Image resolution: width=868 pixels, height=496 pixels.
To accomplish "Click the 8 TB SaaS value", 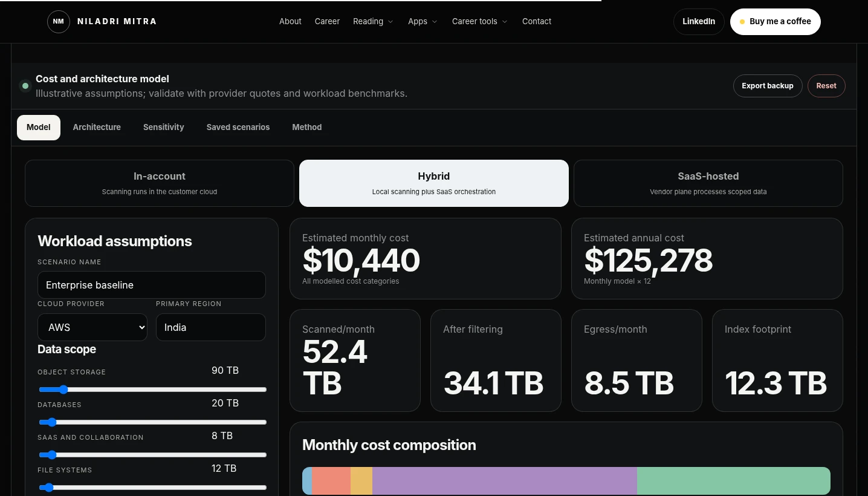I will (222, 436).
